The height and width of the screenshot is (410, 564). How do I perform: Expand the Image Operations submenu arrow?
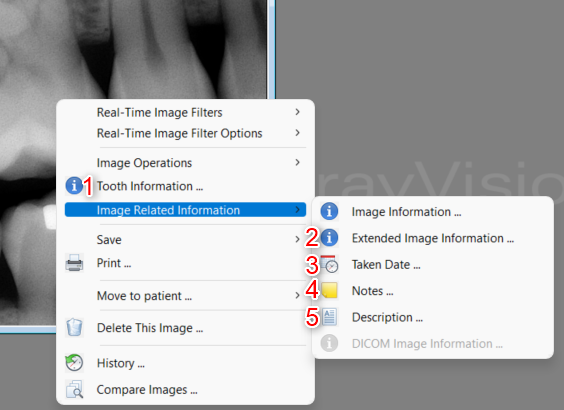[x=297, y=163]
